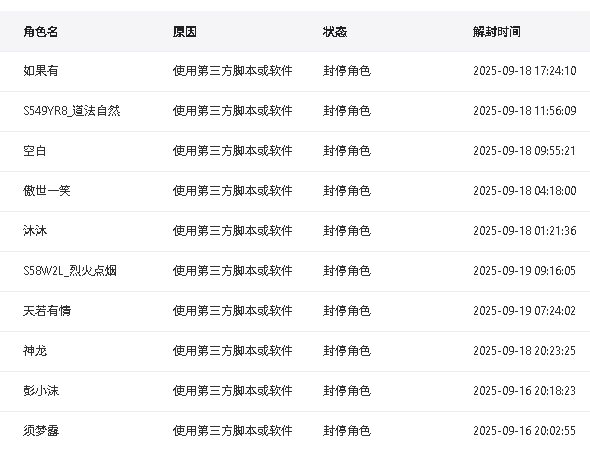Click the role name 傲世一笑
Viewport: 590px width, 451px height.
[x=47, y=191]
